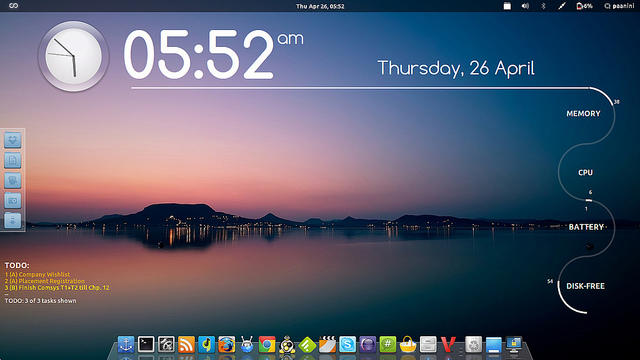Click the blue window icon in dock
The image size is (640, 360).
coord(493,344)
